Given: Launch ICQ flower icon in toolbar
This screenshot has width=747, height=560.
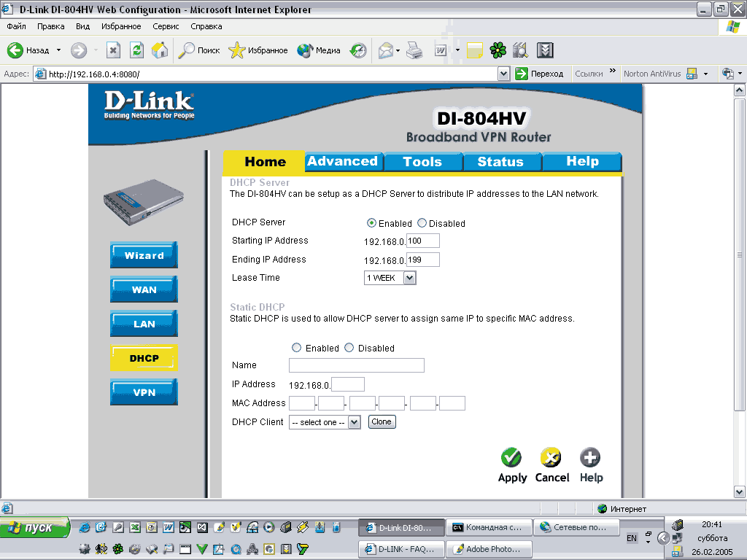Looking at the screenshot, I should pos(498,50).
